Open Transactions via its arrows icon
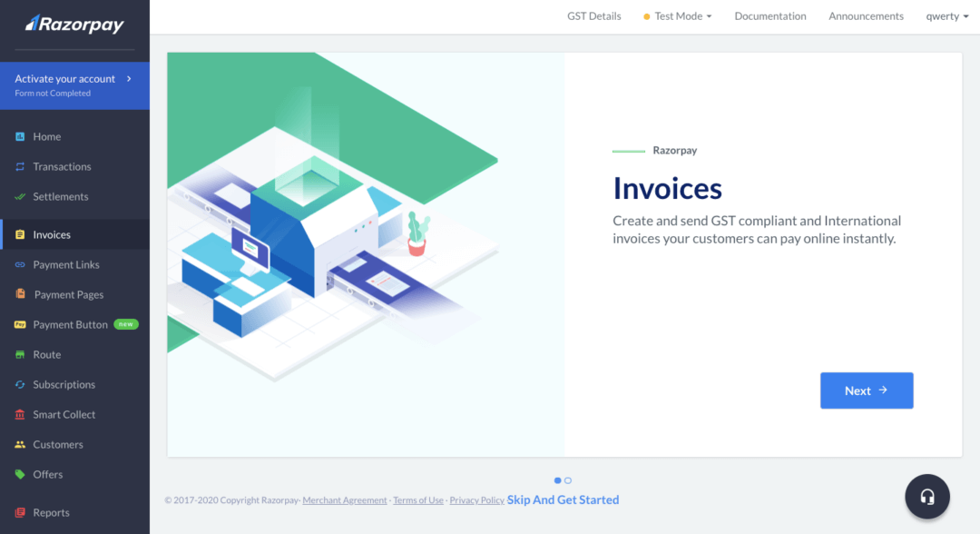 (20, 167)
